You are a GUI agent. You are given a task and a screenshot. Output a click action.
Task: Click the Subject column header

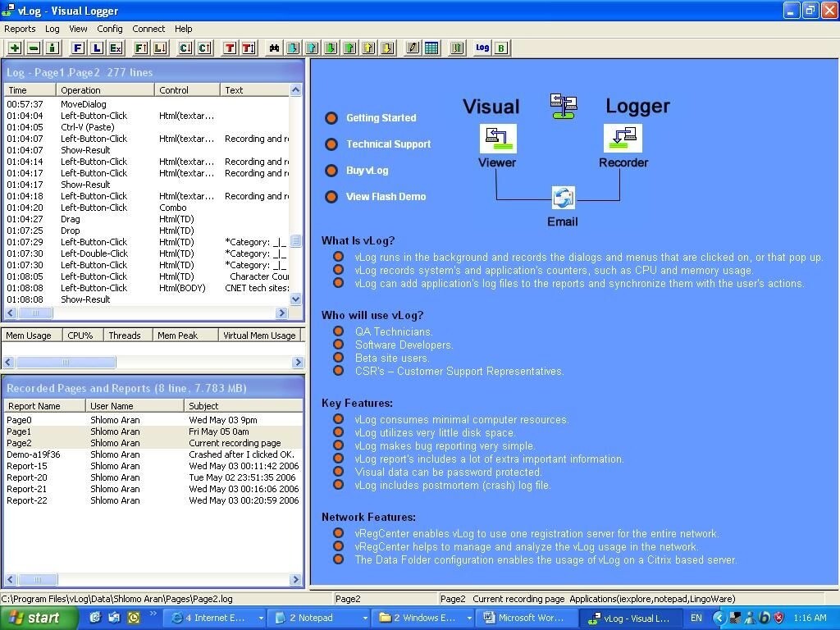(244, 406)
